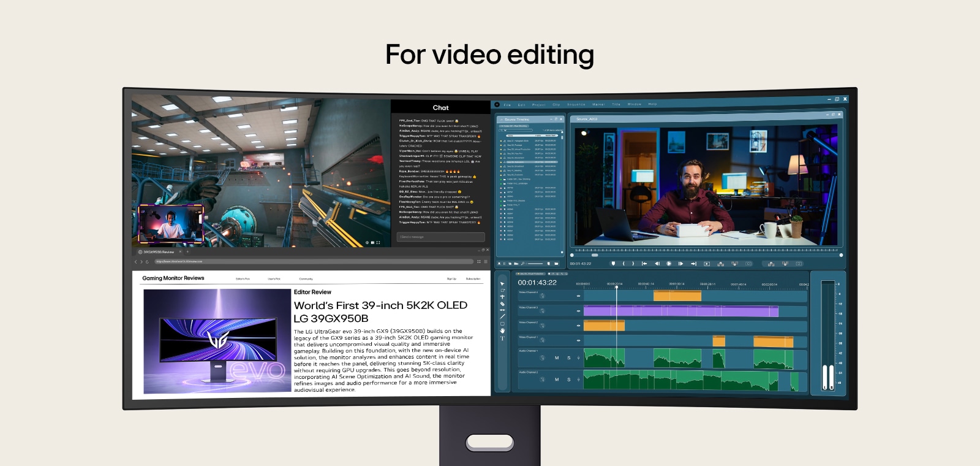Open the Clip menu
The image size is (980, 466).
pos(556,105)
